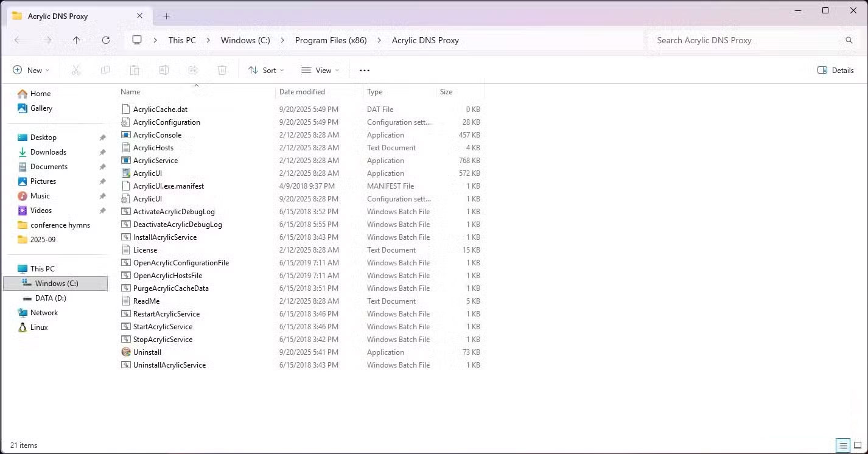Click the Delete trash icon
The width and height of the screenshot is (868, 454).
(x=222, y=70)
